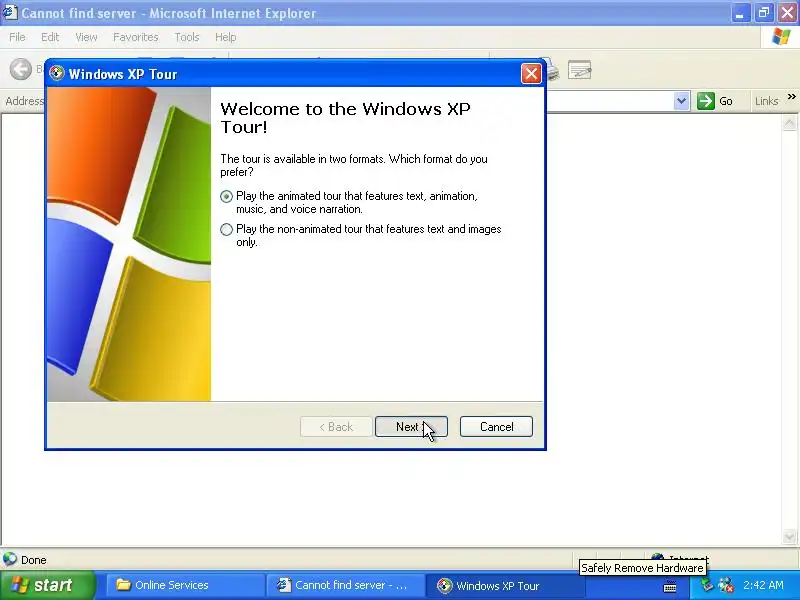Expand the address bar dropdown arrow

point(682,101)
